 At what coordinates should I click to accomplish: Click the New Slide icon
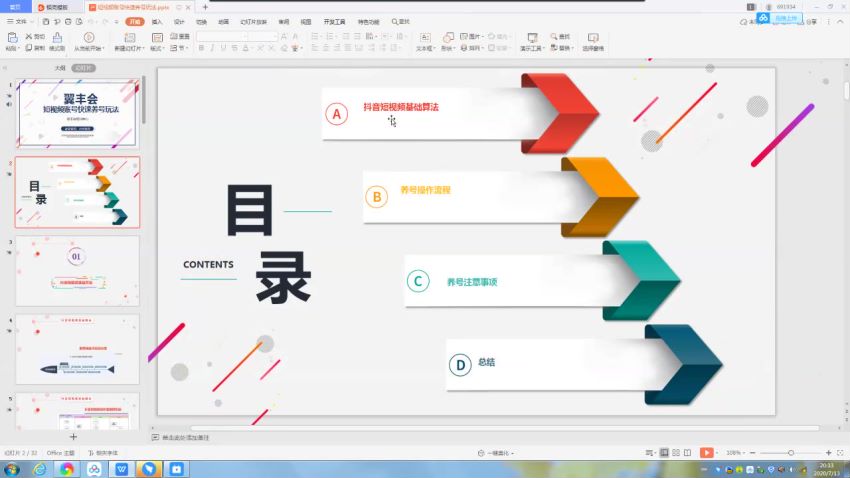tap(130, 37)
